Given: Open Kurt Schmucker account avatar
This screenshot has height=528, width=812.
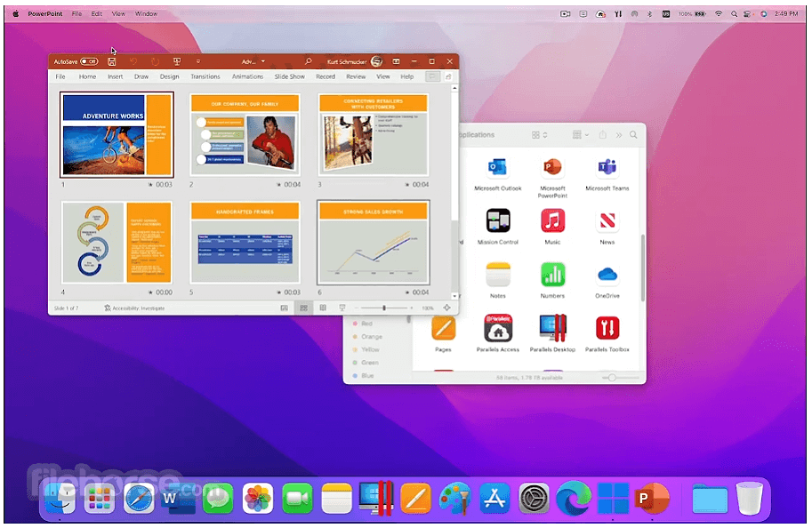Looking at the screenshot, I should (377, 61).
